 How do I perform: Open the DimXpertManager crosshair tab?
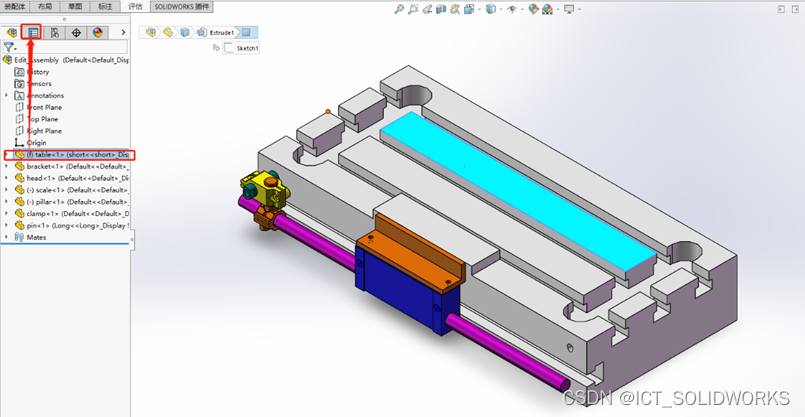pyautogui.click(x=76, y=33)
